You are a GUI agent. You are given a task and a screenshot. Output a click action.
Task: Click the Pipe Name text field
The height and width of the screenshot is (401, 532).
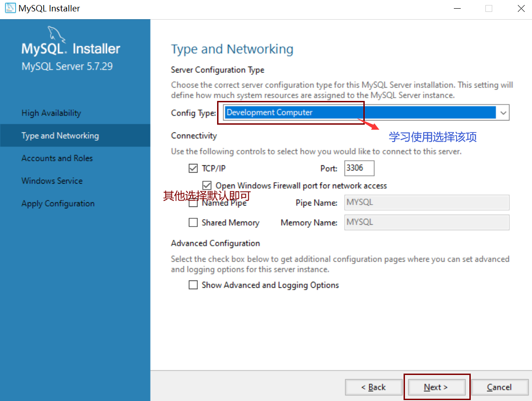[426, 202]
